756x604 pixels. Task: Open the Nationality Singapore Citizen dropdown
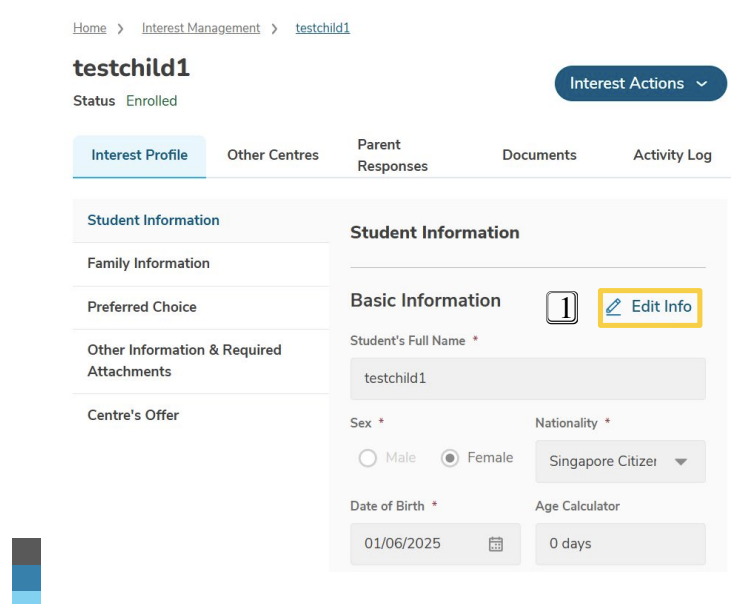pyautogui.click(x=621, y=461)
